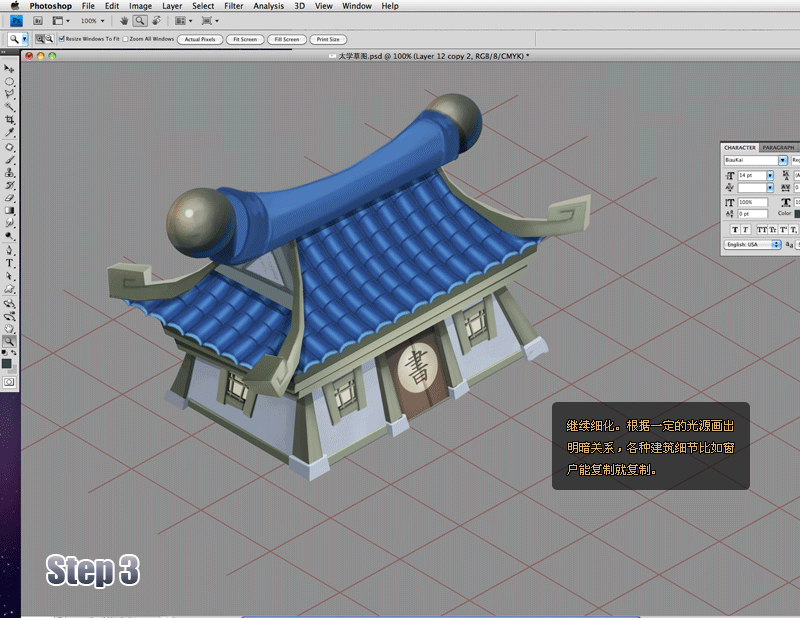Launch Bridge from application bar

(38, 21)
